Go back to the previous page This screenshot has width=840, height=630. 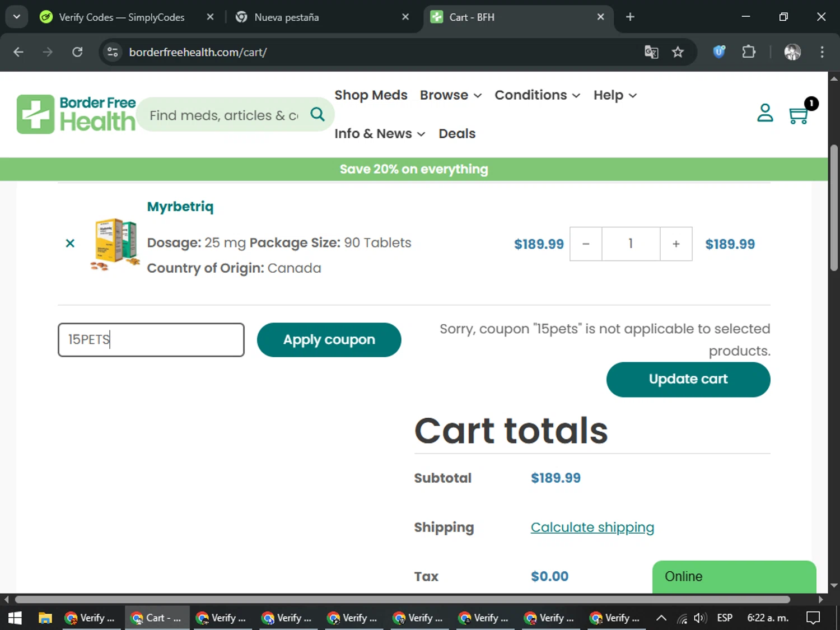[x=18, y=52]
